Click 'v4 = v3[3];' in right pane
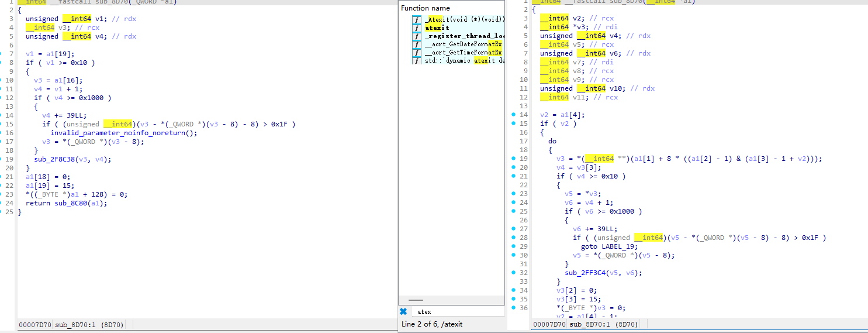This screenshot has height=333, width=868. (579, 167)
